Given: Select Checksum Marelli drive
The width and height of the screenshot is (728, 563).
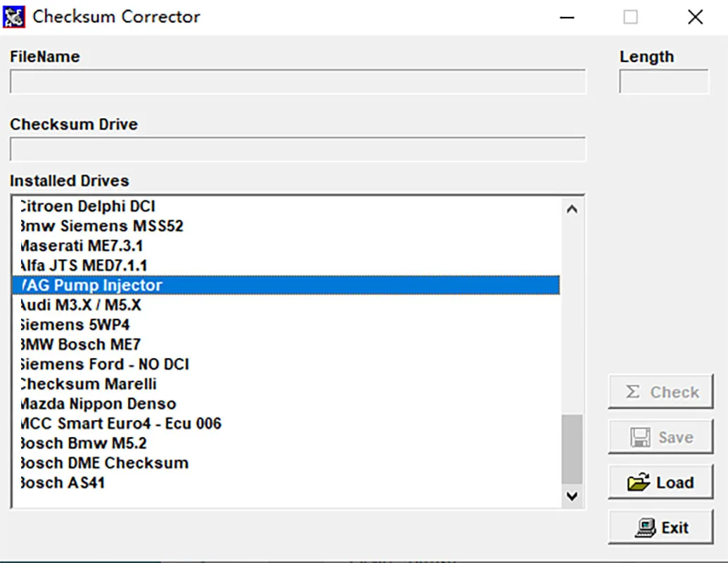Looking at the screenshot, I should [x=286, y=384].
